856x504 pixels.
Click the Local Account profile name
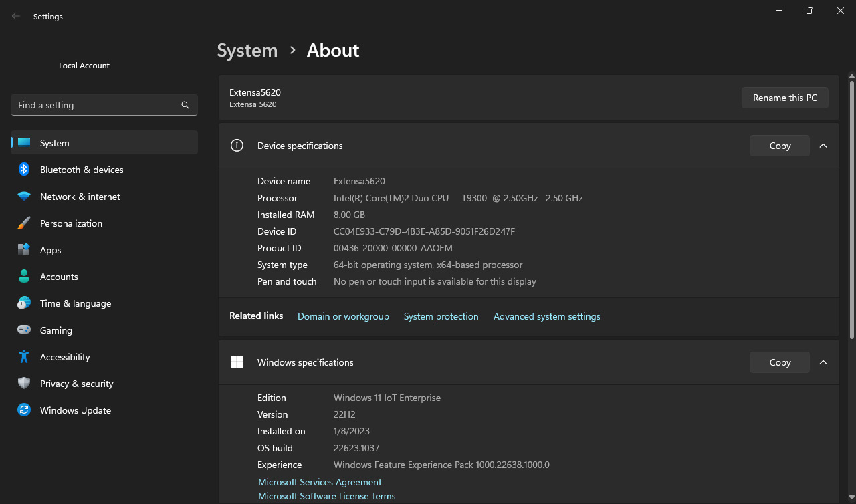(x=84, y=66)
